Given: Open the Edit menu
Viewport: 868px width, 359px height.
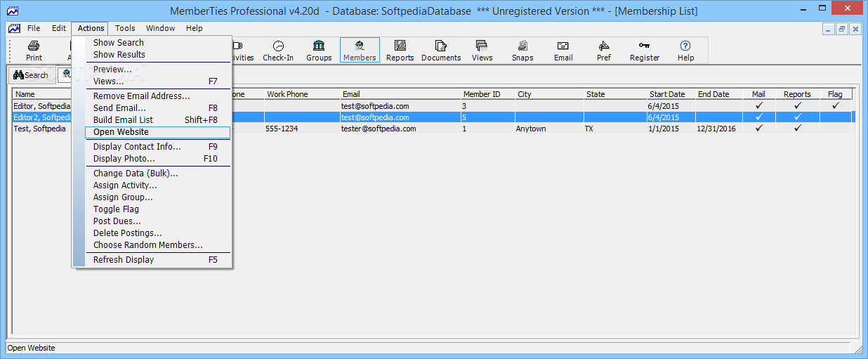Looking at the screenshot, I should (x=59, y=28).
